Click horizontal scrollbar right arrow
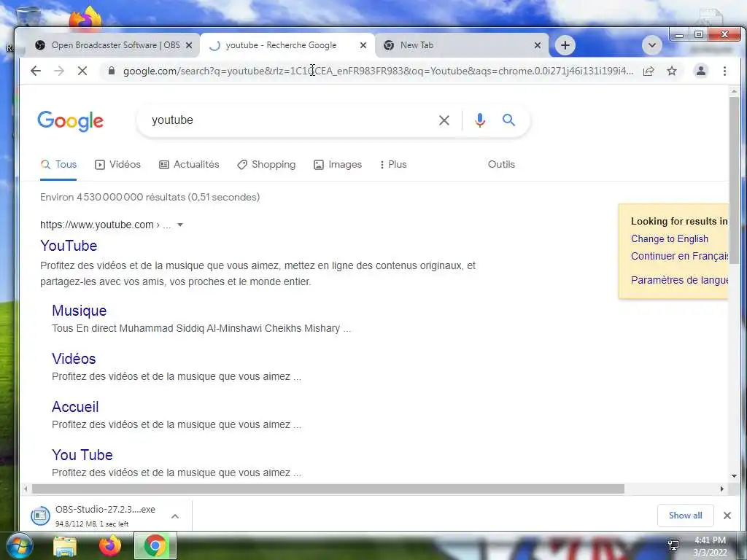 coord(721,489)
